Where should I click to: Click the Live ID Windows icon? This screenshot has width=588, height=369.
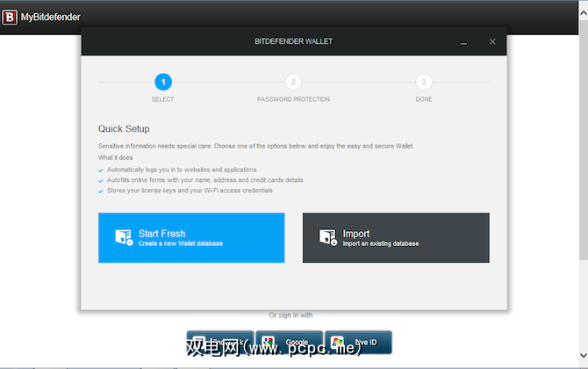[337, 343]
